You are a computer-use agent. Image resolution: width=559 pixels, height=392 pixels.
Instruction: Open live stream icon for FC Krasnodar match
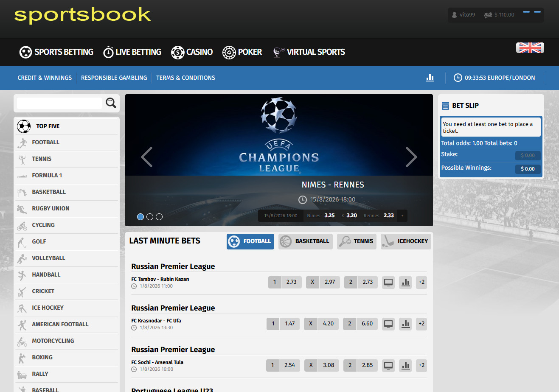pos(388,324)
